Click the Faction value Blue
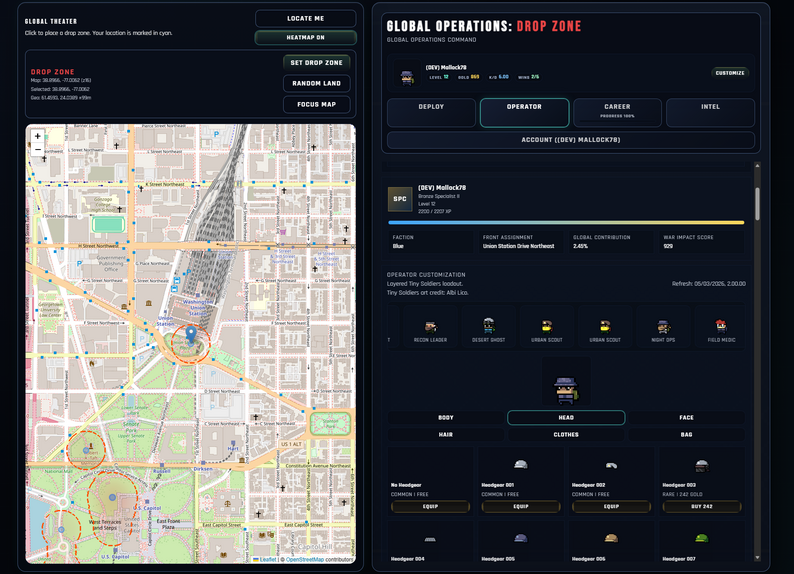Viewport: 794px width, 574px height. pos(398,246)
